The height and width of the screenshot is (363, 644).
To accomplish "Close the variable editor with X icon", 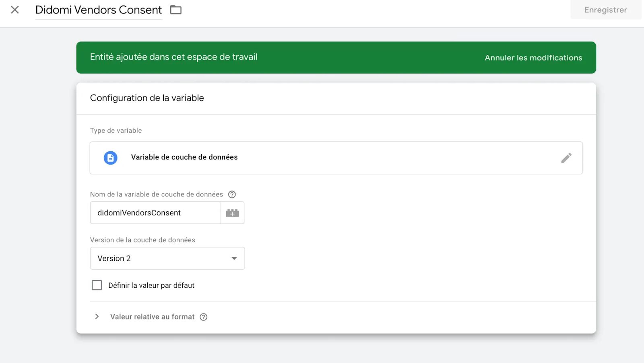I will point(15,10).
